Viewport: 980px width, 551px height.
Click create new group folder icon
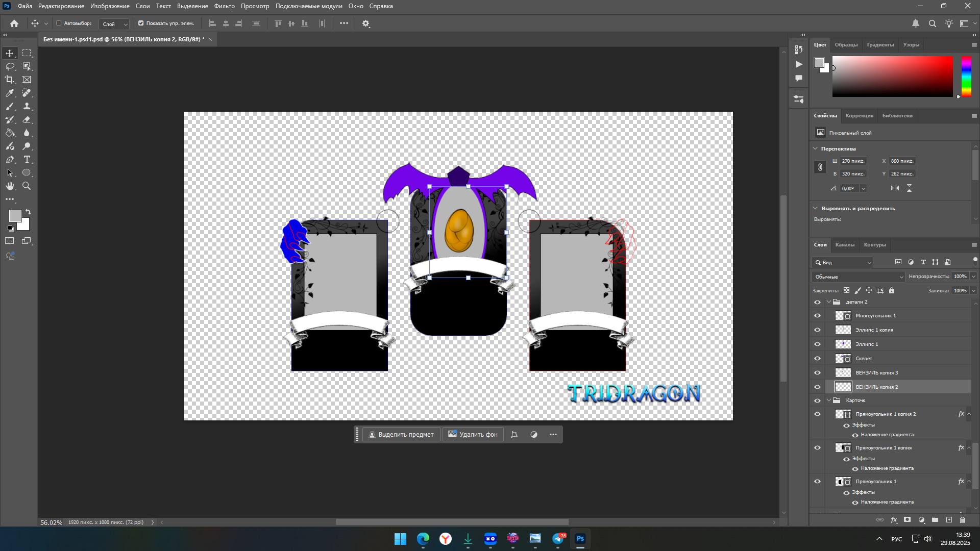pyautogui.click(x=935, y=520)
